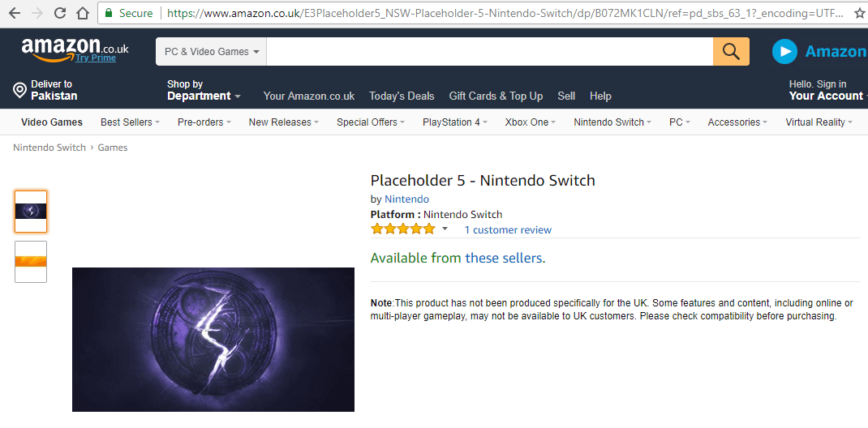
Task: Click the blue Amazon play icon
Action: point(784,52)
